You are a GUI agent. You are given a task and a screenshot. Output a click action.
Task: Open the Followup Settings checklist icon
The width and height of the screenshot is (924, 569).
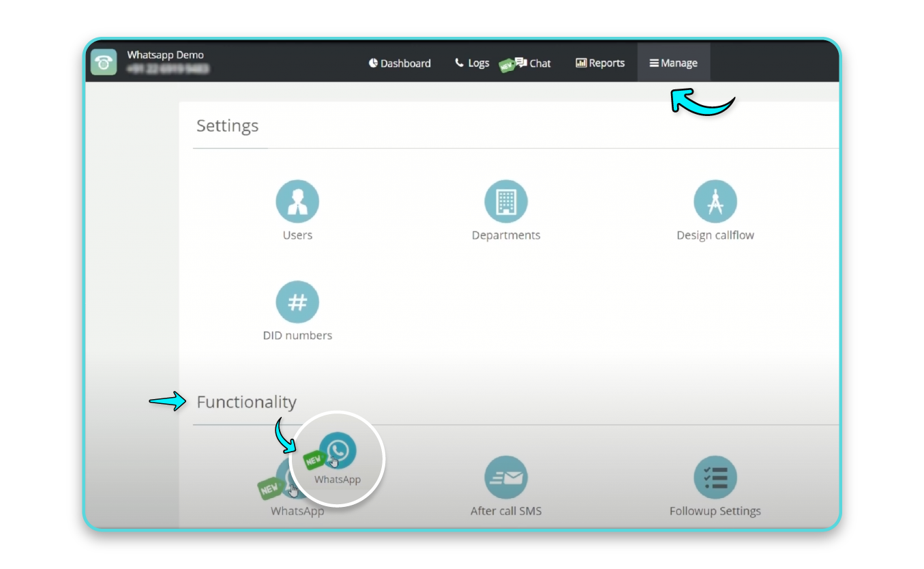(715, 477)
